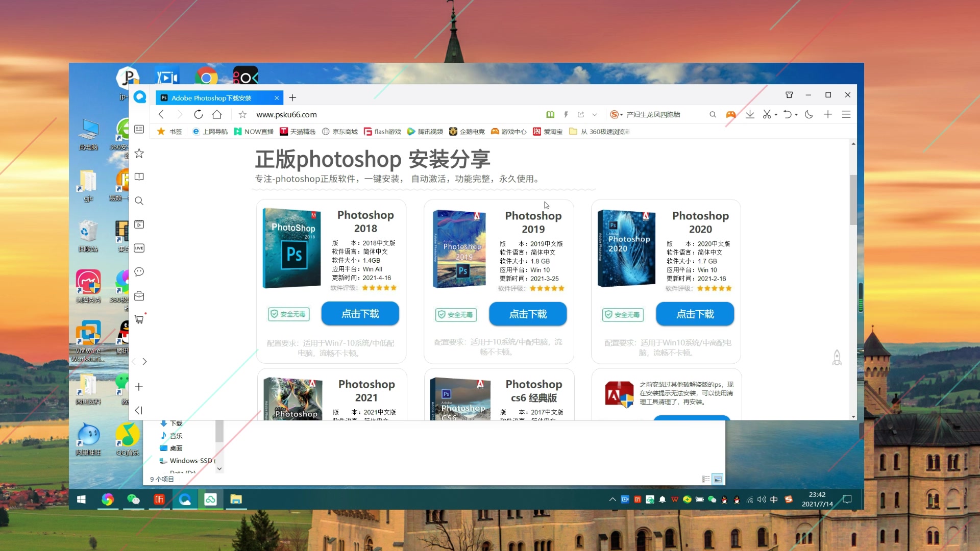Open the Sogou search engine selector dropdown
980x551 pixels.
point(617,114)
